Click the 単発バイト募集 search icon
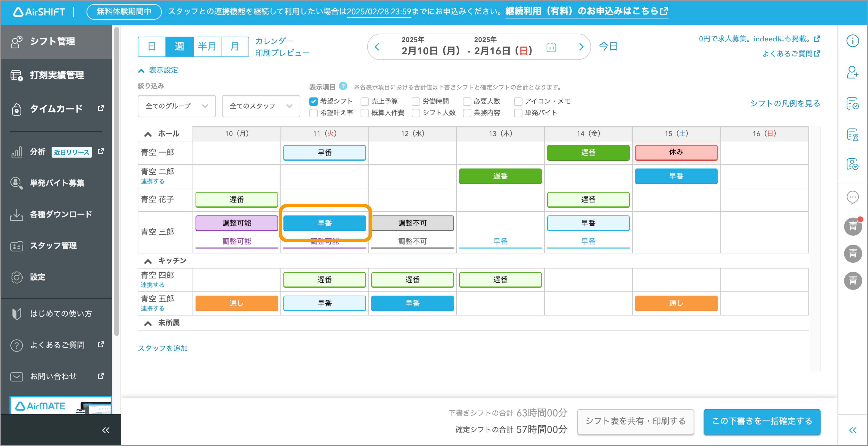Image resolution: width=868 pixels, height=446 pixels. point(16,183)
